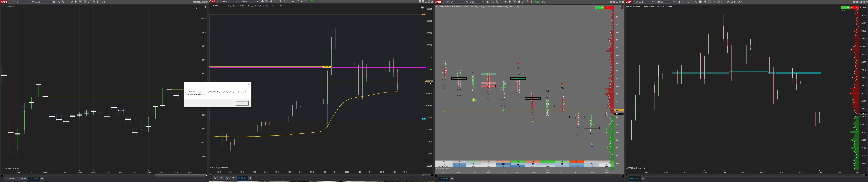Select the drawing tools pencil in 60 Minute chart

[59, 2]
